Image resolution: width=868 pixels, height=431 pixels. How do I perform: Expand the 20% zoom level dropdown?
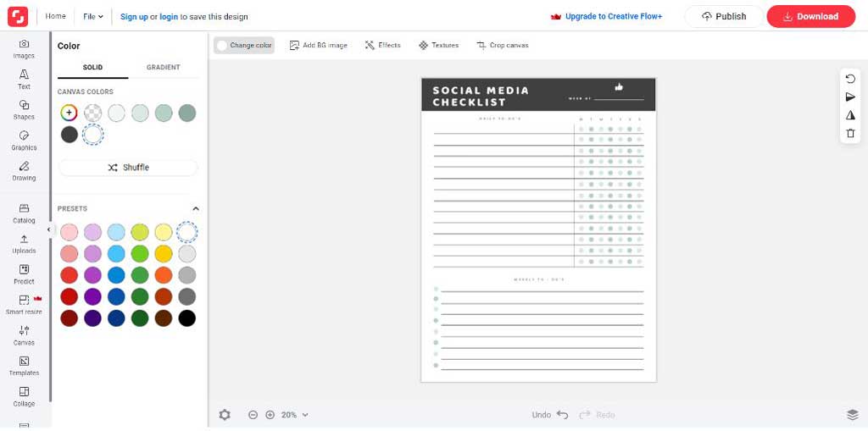coord(294,415)
